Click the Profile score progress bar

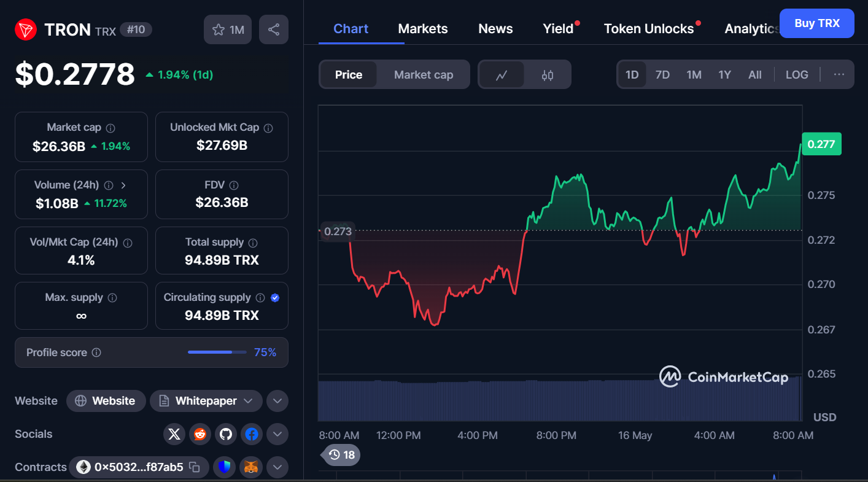[218, 352]
